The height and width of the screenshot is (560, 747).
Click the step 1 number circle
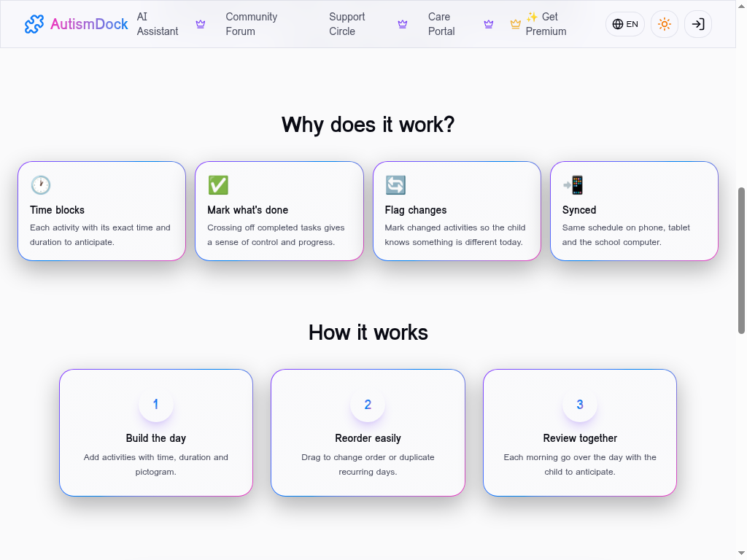pyautogui.click(x=156, y=404)
